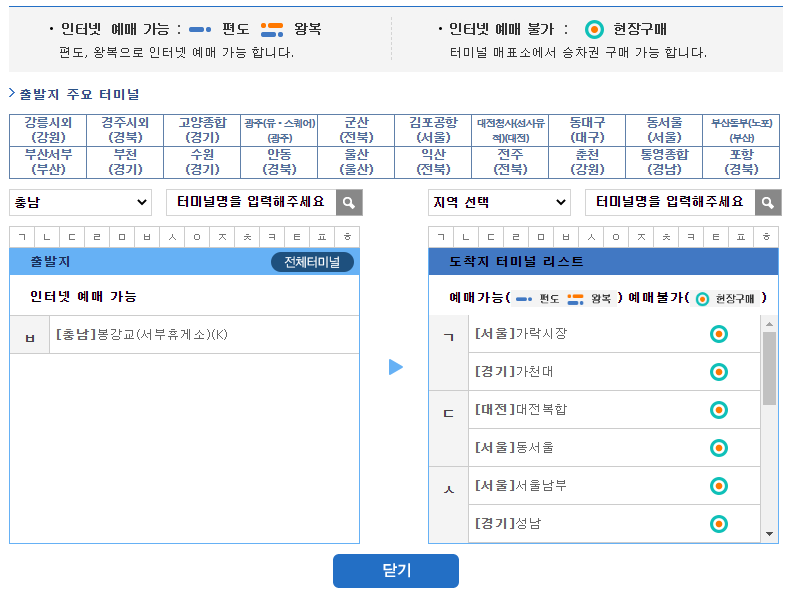Select arrival terminal [경기]성남
The image size is (791, 590).
(x=614, y=524)
